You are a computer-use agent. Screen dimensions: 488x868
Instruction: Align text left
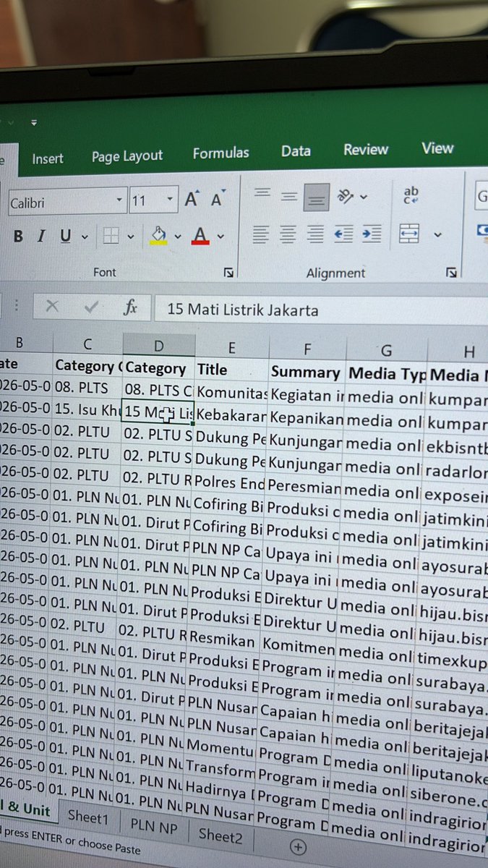(261, 234)
